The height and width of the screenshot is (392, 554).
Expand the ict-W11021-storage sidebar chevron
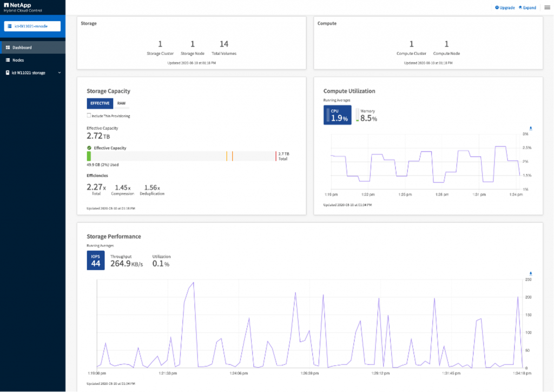pos(60,72)
